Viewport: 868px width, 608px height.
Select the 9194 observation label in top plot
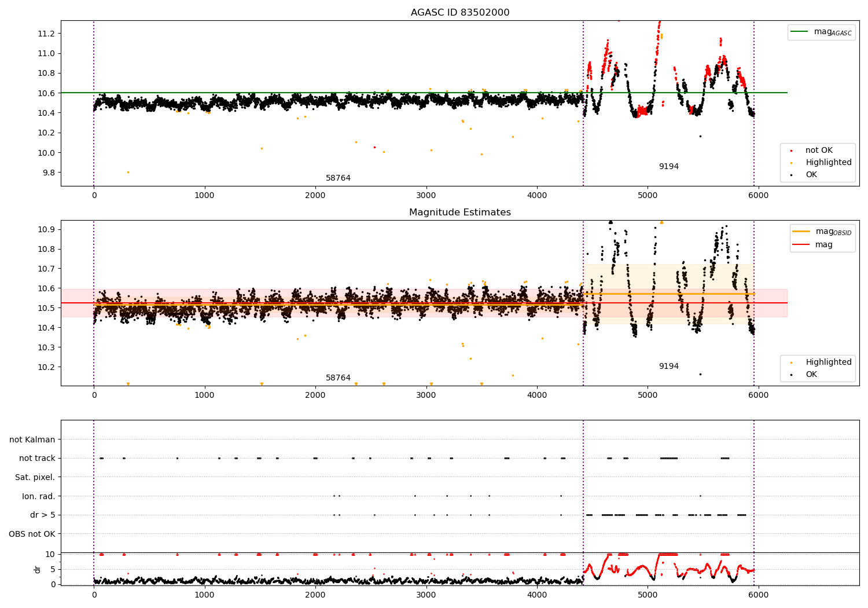pyautogui.click(x=668, y=166)
